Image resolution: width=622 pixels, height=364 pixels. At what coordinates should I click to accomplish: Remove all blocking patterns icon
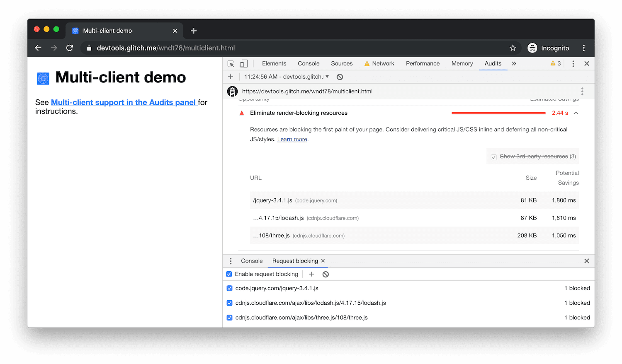click(x=326, y=274)
